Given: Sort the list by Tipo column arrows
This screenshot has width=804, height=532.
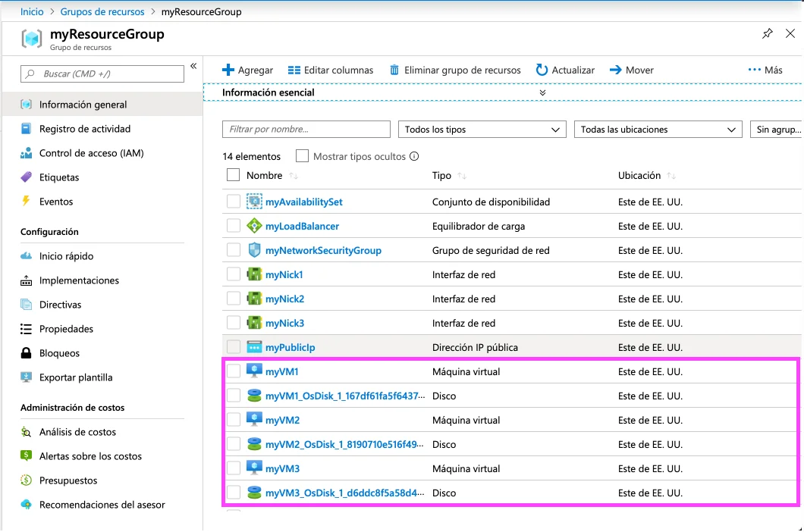Looking at the screenshot, I should 461,176.
